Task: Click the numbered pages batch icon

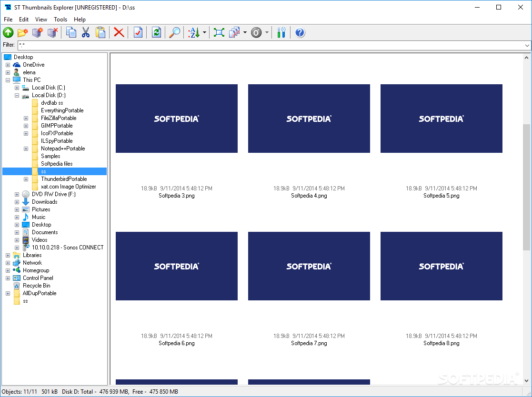Action: tap(234, 32)
